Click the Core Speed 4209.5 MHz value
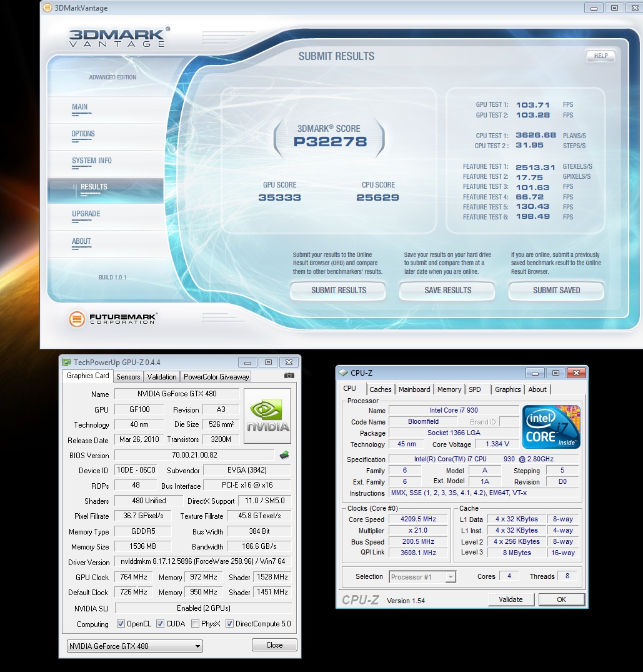 click(x=418, y=519)
